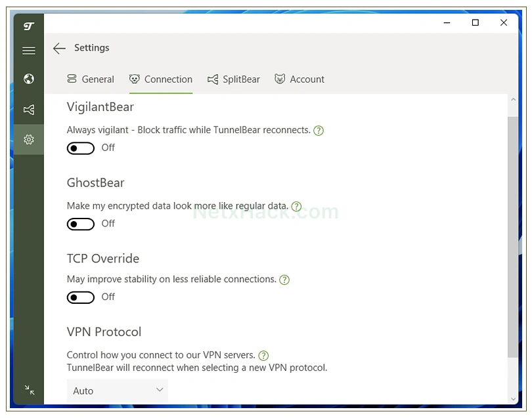The image size is (532, 418).
Task: Open VigilantBear help question mark
Action: point(319,131)
